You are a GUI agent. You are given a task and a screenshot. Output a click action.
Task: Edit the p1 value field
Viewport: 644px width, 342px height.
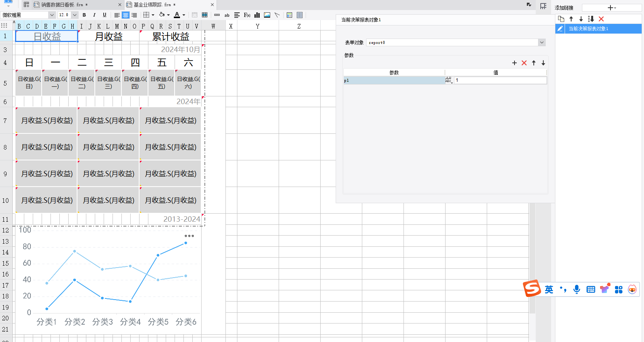(500, 80)
